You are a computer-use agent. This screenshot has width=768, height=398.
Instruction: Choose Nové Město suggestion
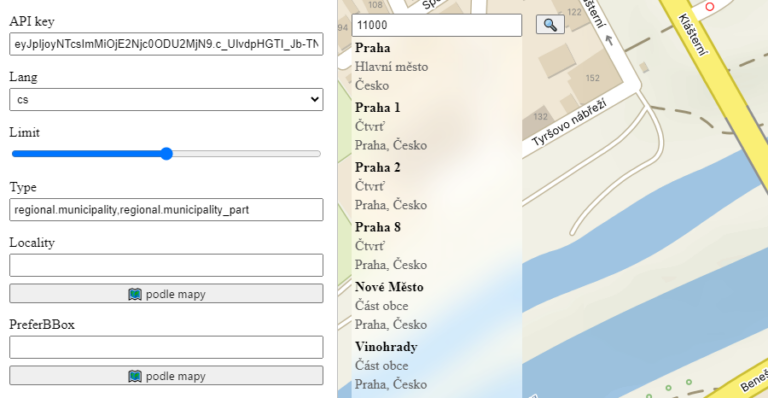pyautogui.click(x=437, y=305)
